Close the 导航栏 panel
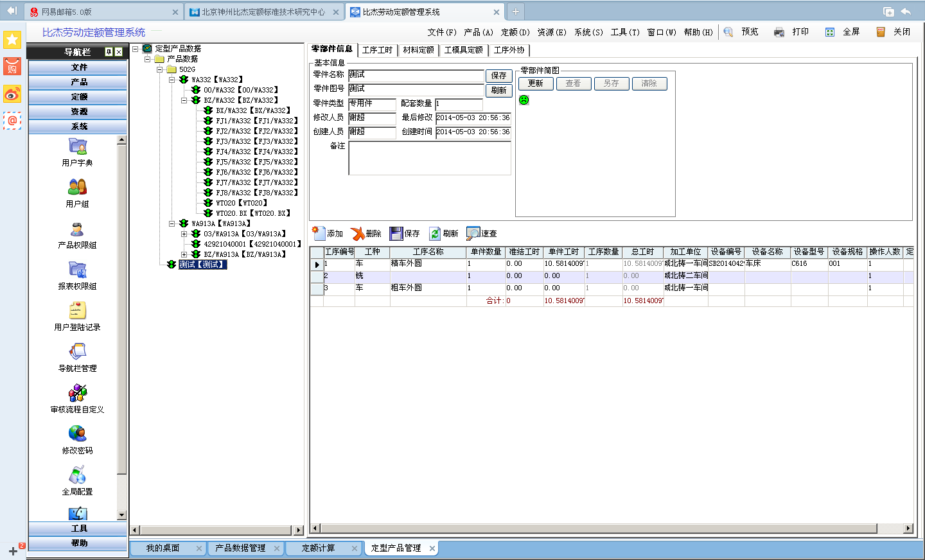925x560 pixels. tap(119, 52)
